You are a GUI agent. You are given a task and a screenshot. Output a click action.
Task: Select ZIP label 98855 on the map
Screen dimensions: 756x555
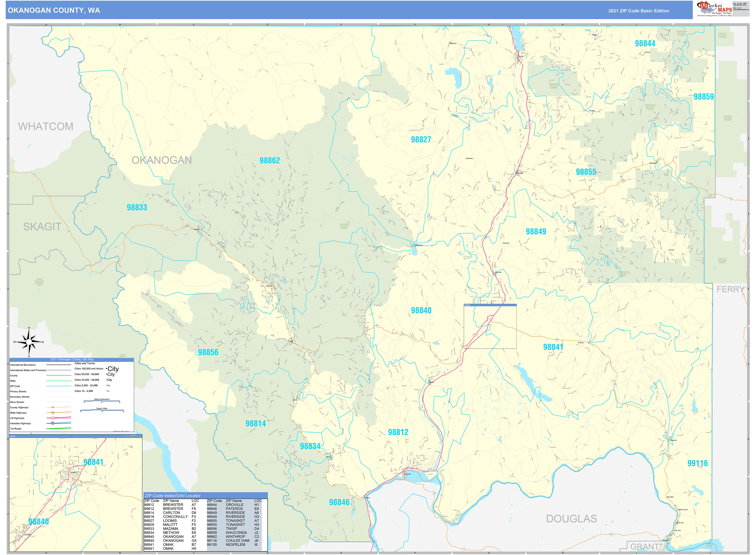click(x=586, y=172)
